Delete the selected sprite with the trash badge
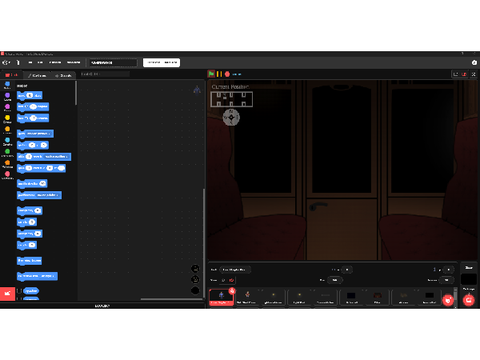This screenshot has width=480, height=360. coord(232,291)
